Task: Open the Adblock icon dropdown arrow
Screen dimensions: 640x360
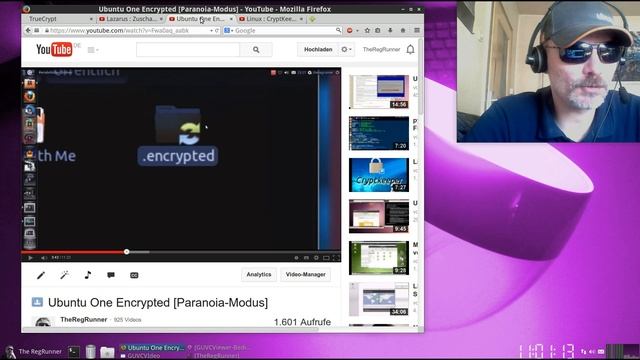Action: coord(357,30)
